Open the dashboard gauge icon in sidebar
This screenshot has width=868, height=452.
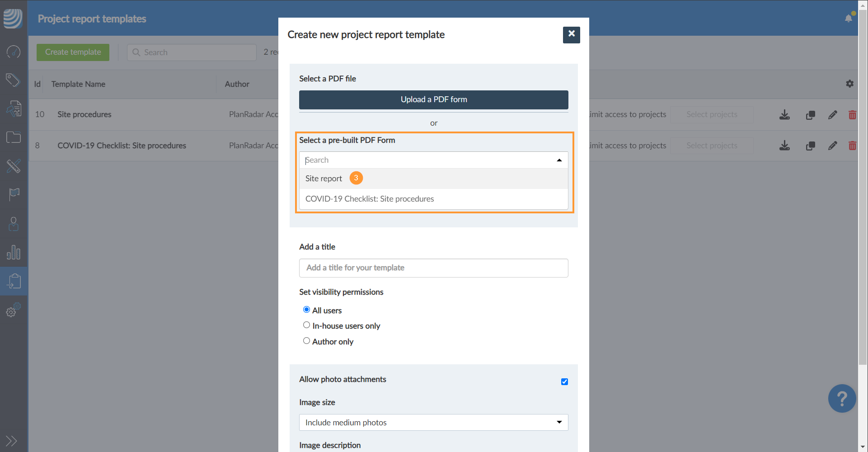[x=14, y=52]
